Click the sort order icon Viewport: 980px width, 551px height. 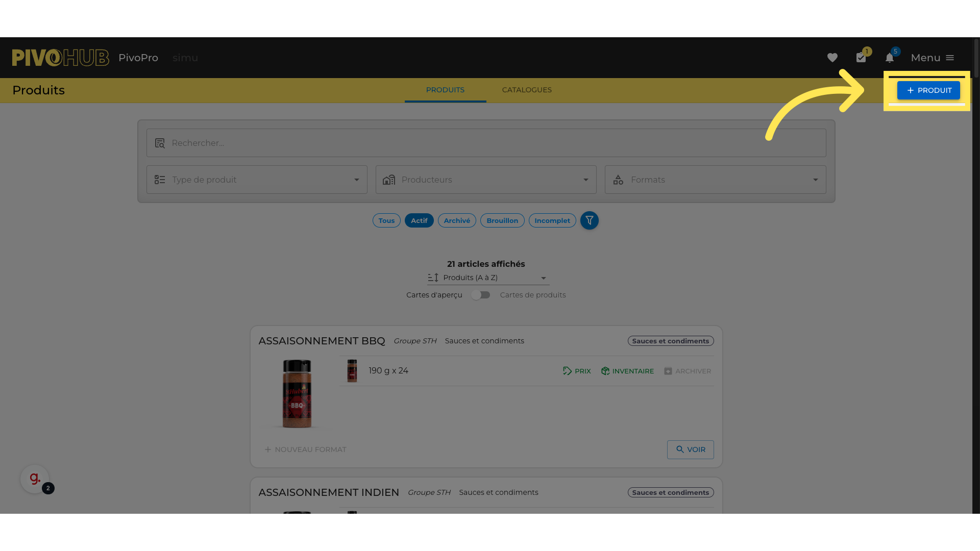[433, 278]
